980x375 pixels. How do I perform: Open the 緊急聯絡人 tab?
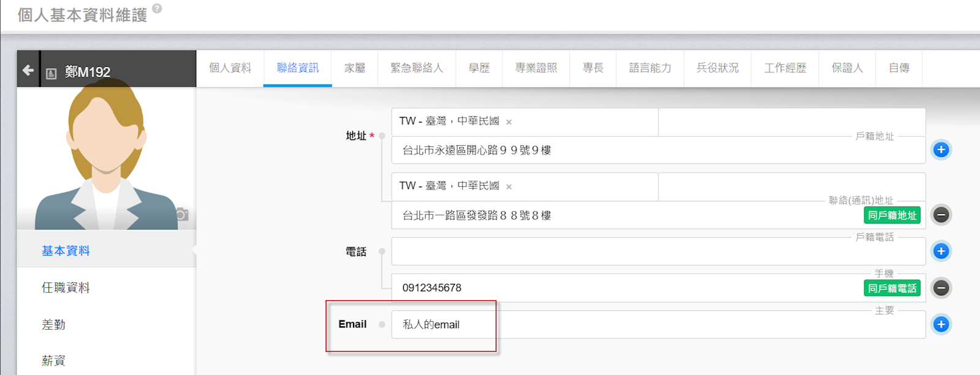[417, 68]
